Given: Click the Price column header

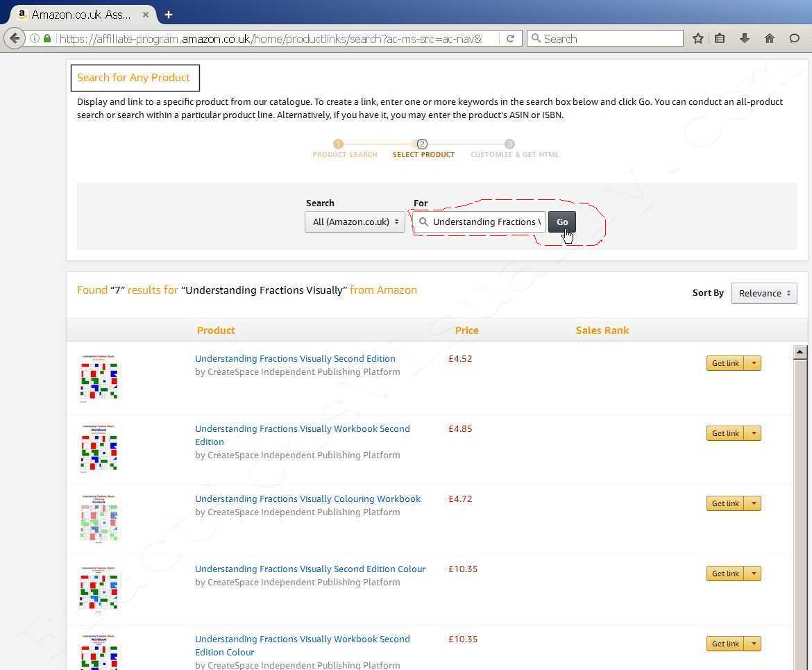Looking at the screenshot, I should coord(466,330).
